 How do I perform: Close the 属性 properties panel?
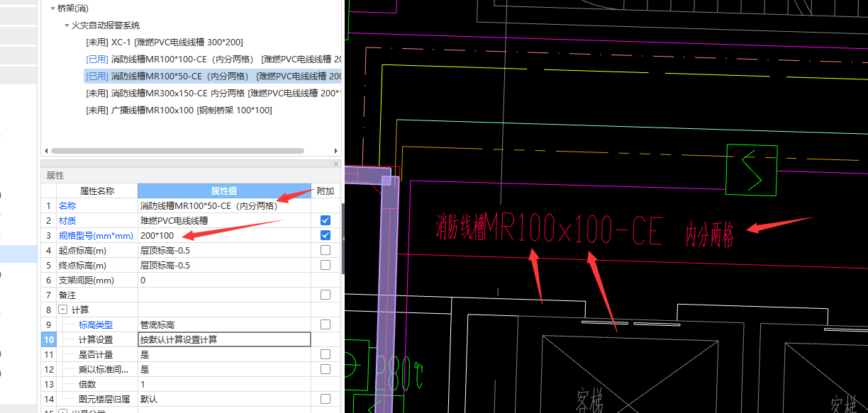click(x=336, y=164)
